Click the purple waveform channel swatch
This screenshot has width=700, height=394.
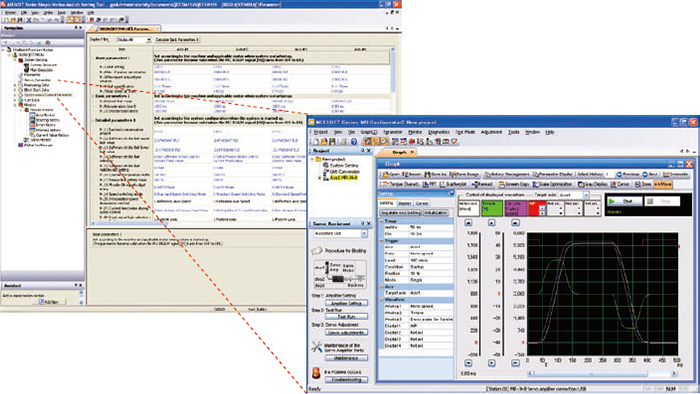[x=515, y=208]
